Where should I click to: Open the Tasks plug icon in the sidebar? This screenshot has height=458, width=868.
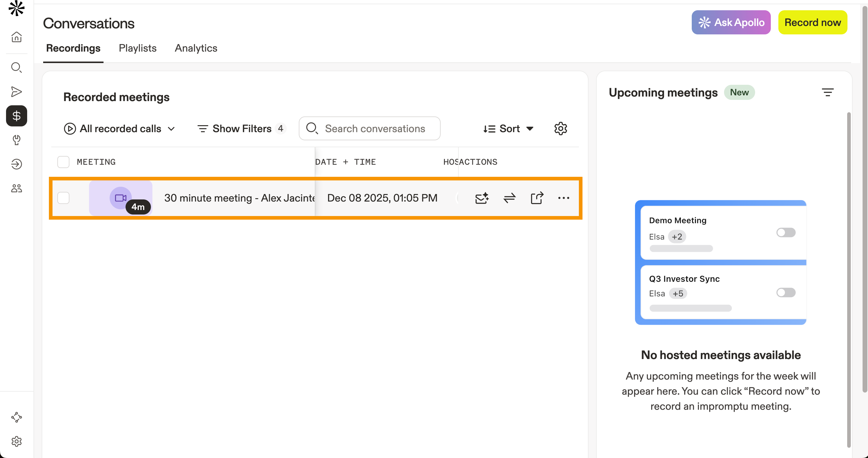pos(16,140)
